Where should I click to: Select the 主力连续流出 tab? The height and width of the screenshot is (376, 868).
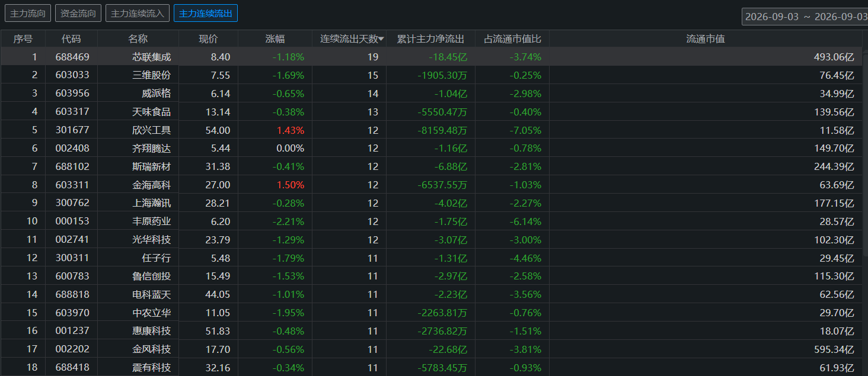[x=206, y=13]
